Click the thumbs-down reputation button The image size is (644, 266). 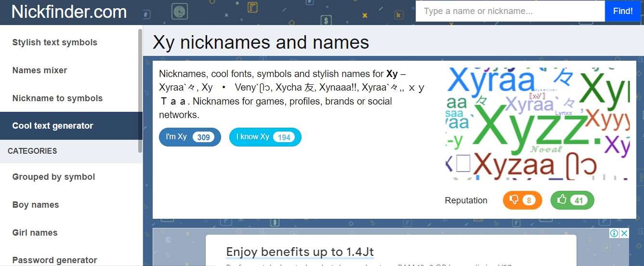click(523, 200)
